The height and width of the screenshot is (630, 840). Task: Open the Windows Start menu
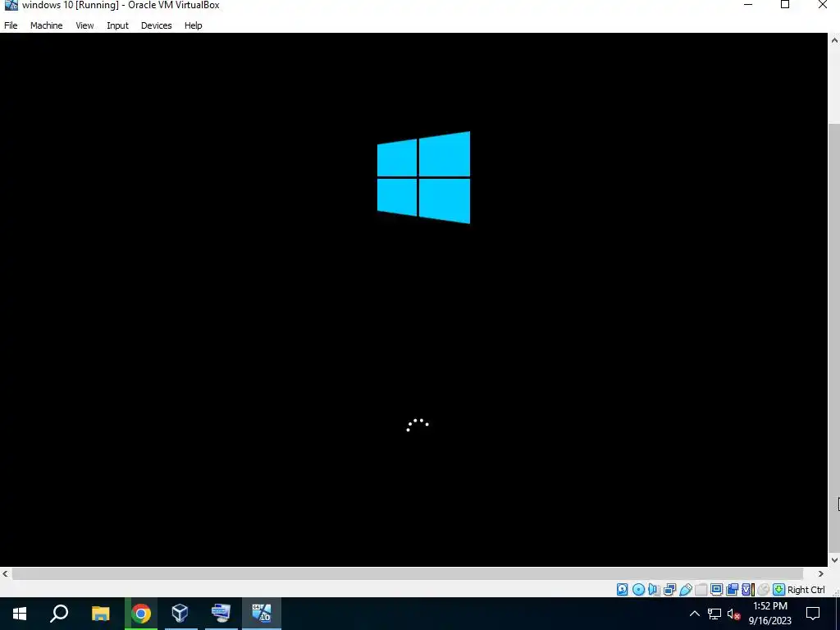point(20,614)
